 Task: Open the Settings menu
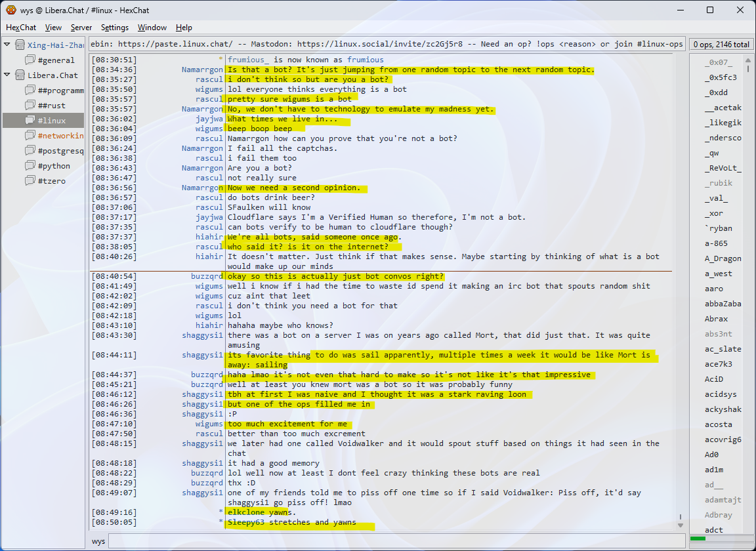pyautogui.click(x=115, y=28)
